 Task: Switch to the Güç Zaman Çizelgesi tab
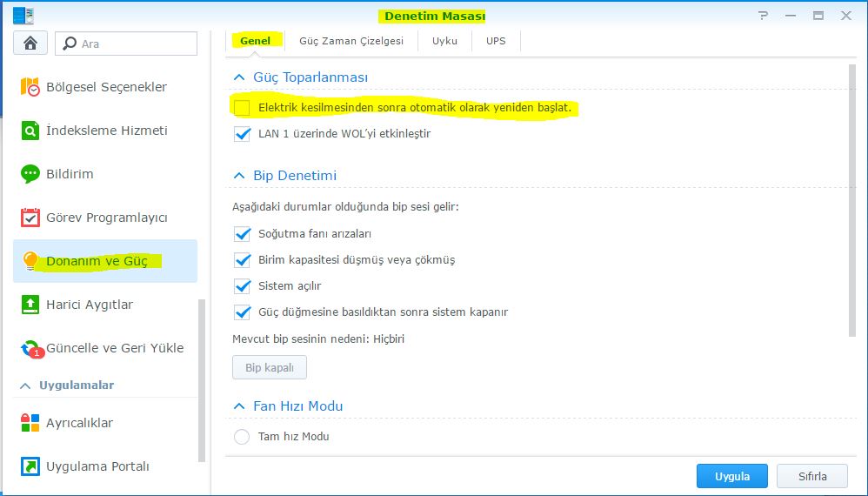click(x=351, y=41)
